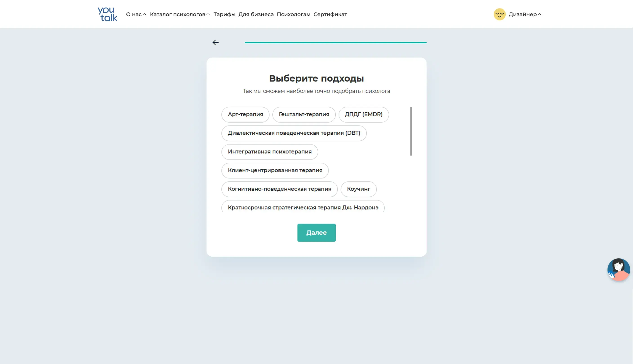
Task: Click the YouTalk logo
Action: 107,14
